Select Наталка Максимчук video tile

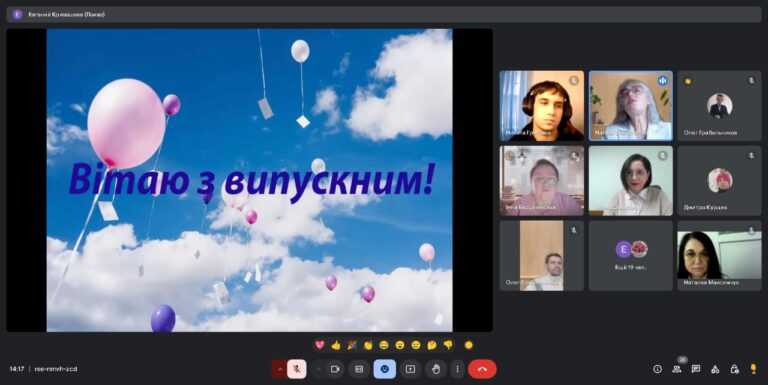[x=720, y=255]
